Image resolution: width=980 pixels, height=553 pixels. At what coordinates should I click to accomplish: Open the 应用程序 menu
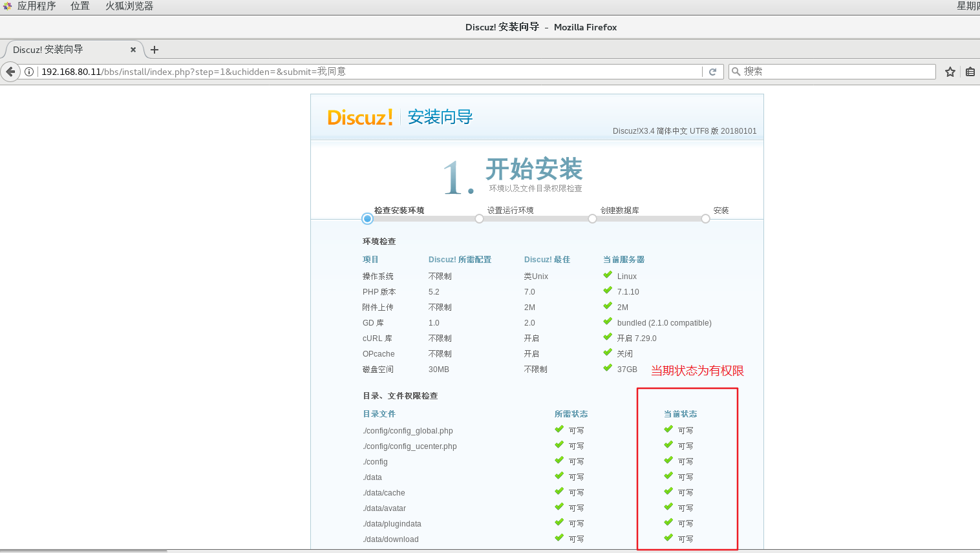(36, 6)
